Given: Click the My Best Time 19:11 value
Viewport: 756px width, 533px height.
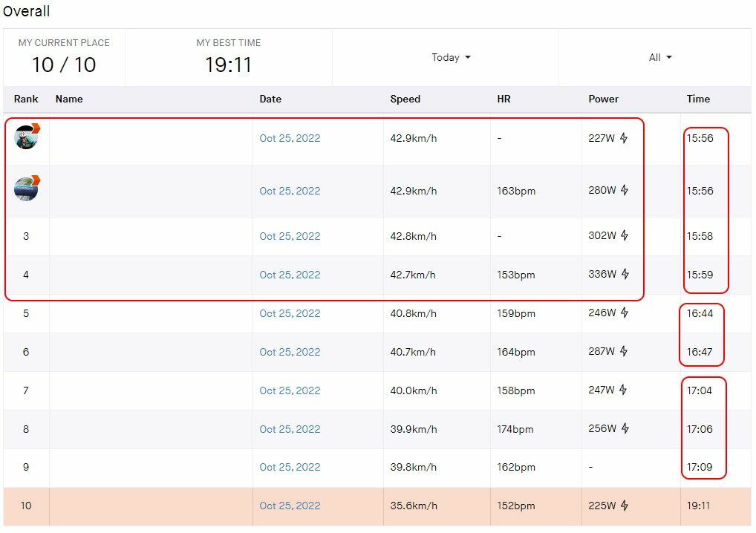Looking at the screenshot, I should click(x=228, y=65).
